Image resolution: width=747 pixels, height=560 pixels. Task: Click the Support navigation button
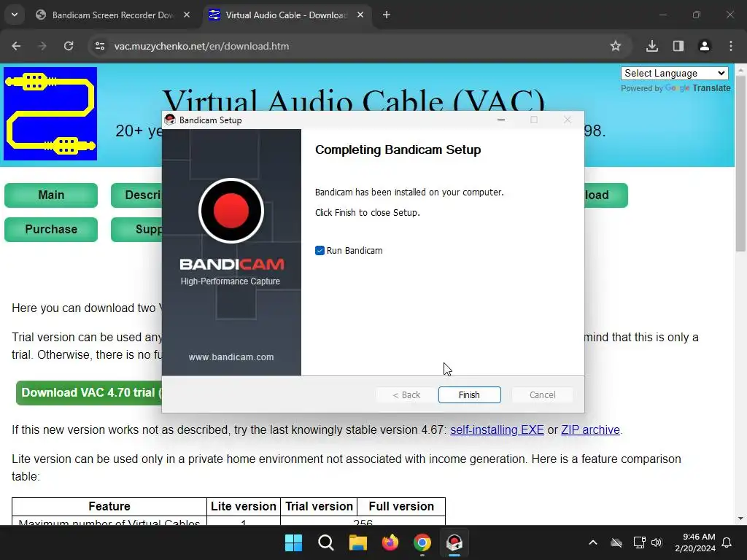coord(136,230)
